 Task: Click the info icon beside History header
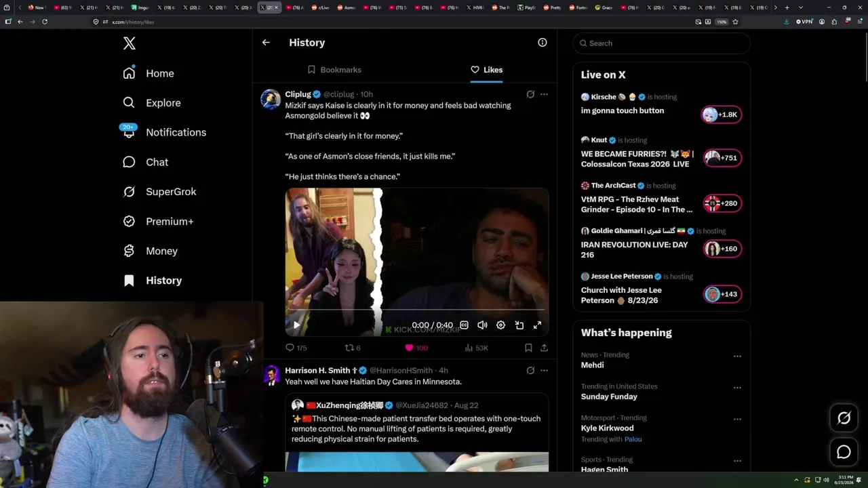click(542, 42)
